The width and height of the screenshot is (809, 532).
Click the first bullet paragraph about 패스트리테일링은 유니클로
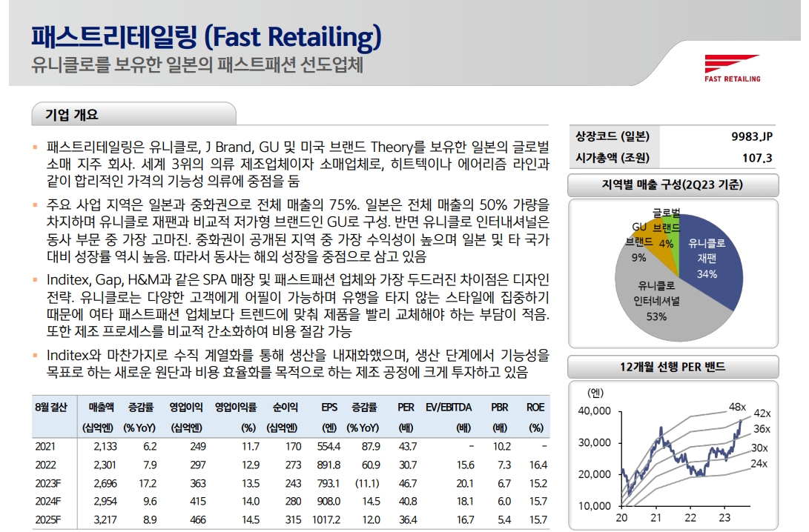click(297, 164)
